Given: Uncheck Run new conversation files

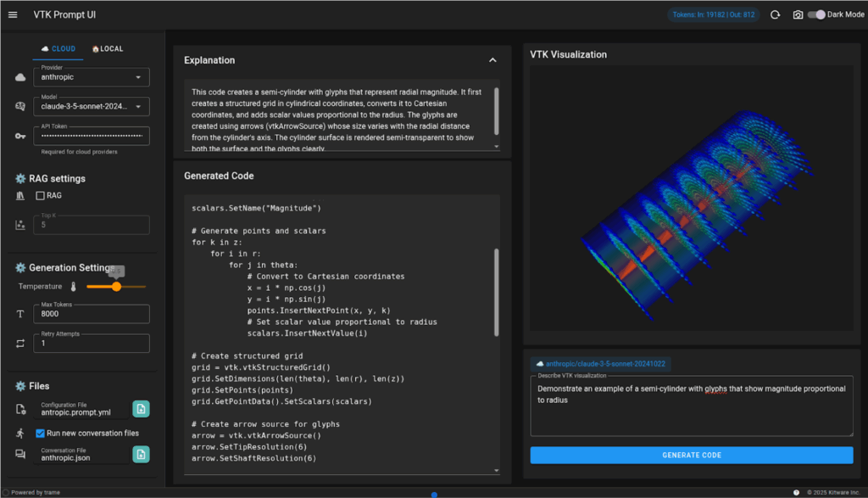Looking at the screenshot, I should pos(41,433).
